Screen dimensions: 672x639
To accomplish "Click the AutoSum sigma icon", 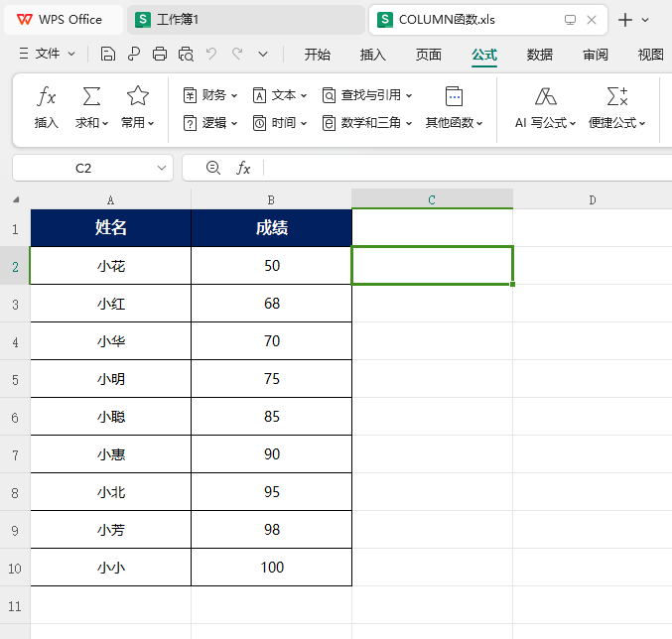I will click(x=91, y=96).
